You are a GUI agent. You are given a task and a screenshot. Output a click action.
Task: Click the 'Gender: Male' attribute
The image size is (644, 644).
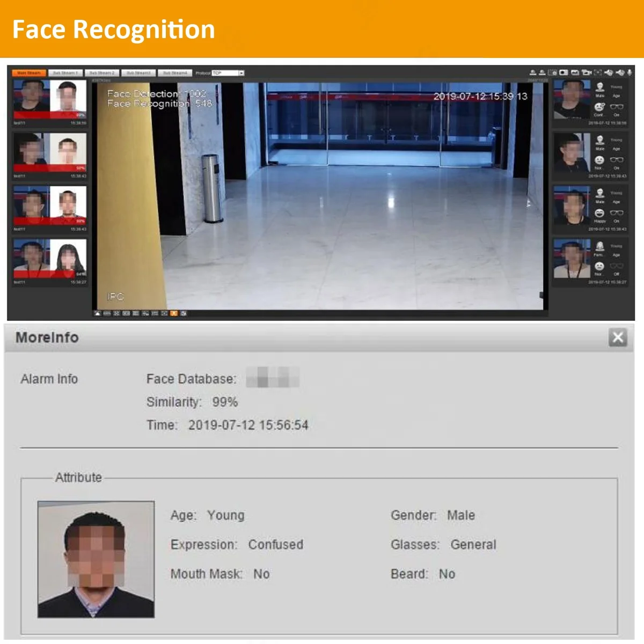(x=433, y=515)
